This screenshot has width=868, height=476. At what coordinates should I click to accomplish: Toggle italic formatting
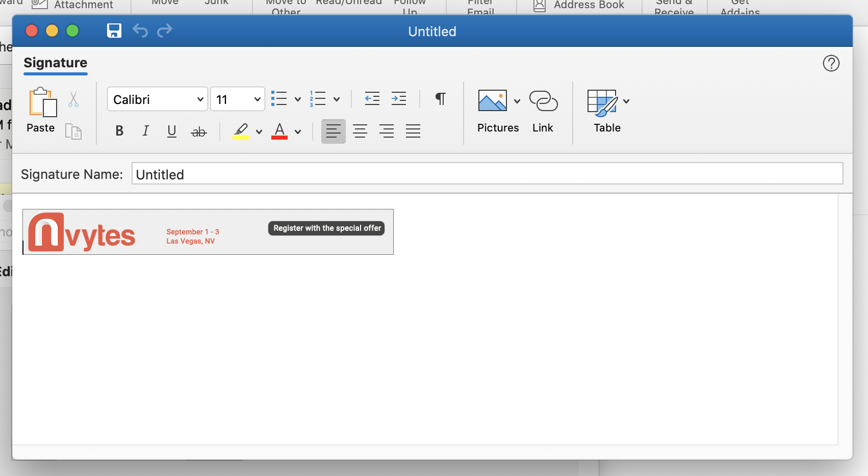[x=146, y=131]
